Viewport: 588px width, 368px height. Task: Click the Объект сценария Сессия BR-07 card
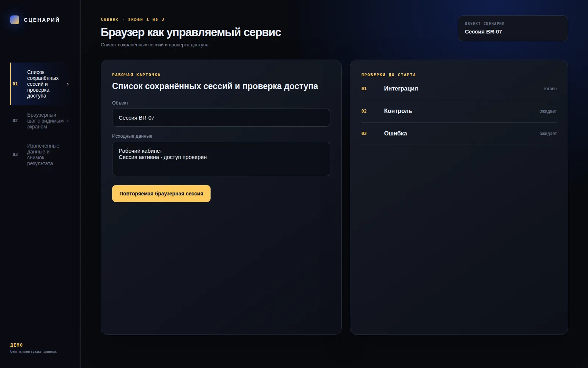513,28
